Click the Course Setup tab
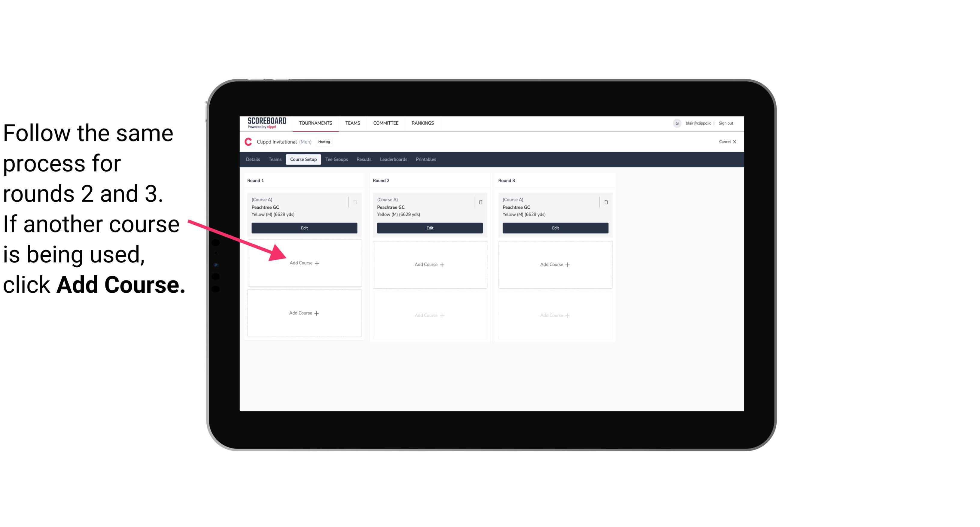Image resolution: width=980 pixels, height=527 pixels. (302, 160)
